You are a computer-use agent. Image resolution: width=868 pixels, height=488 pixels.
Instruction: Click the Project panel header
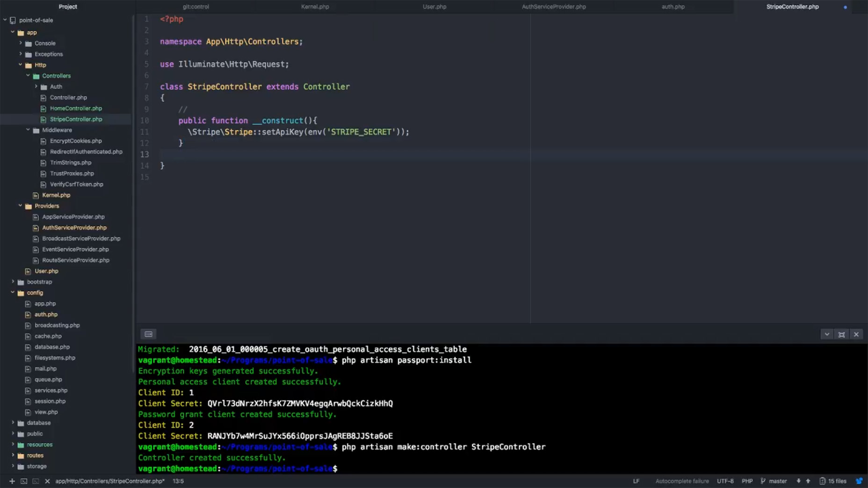coord(68,7)
